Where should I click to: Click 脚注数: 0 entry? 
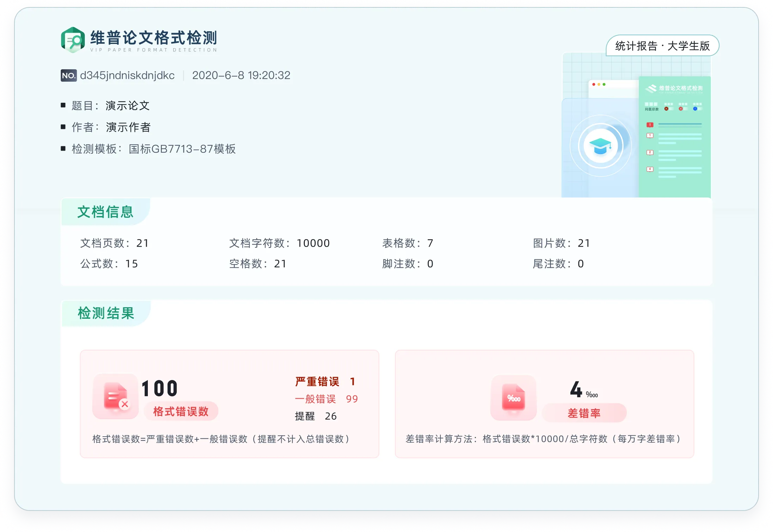point(408,264)
